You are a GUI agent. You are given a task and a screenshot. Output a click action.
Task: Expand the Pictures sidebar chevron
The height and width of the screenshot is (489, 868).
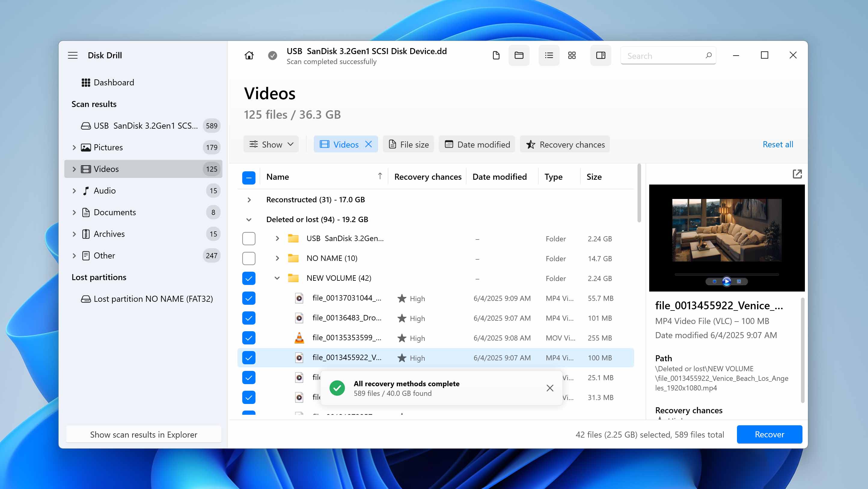(x=74, y=147)
